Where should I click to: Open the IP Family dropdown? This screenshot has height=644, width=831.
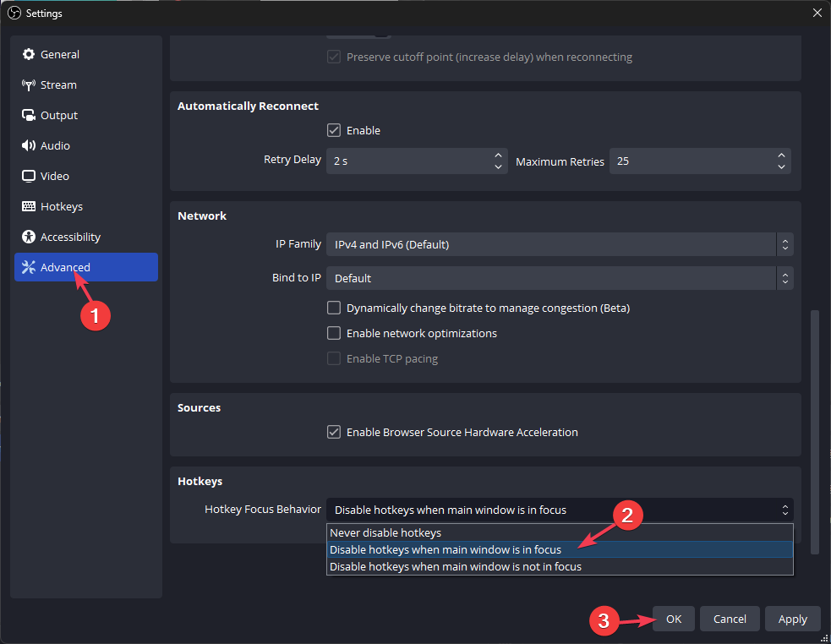coord(559,244)
